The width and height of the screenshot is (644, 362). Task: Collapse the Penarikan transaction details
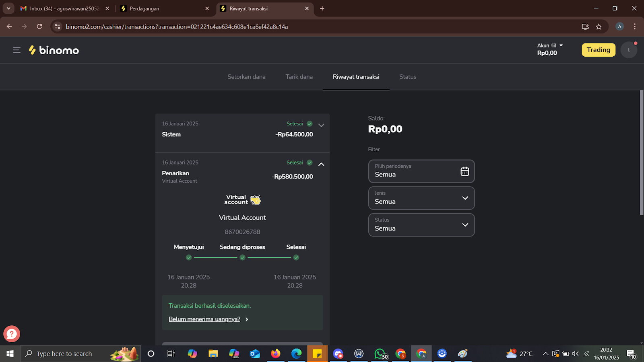click(x=321, y=164)
